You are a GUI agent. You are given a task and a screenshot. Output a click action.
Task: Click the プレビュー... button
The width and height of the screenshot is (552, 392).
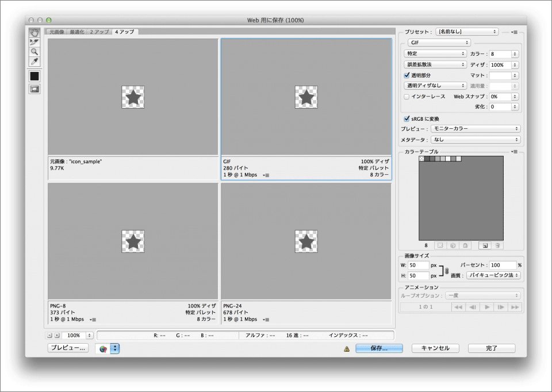click(x=68, y=348)
